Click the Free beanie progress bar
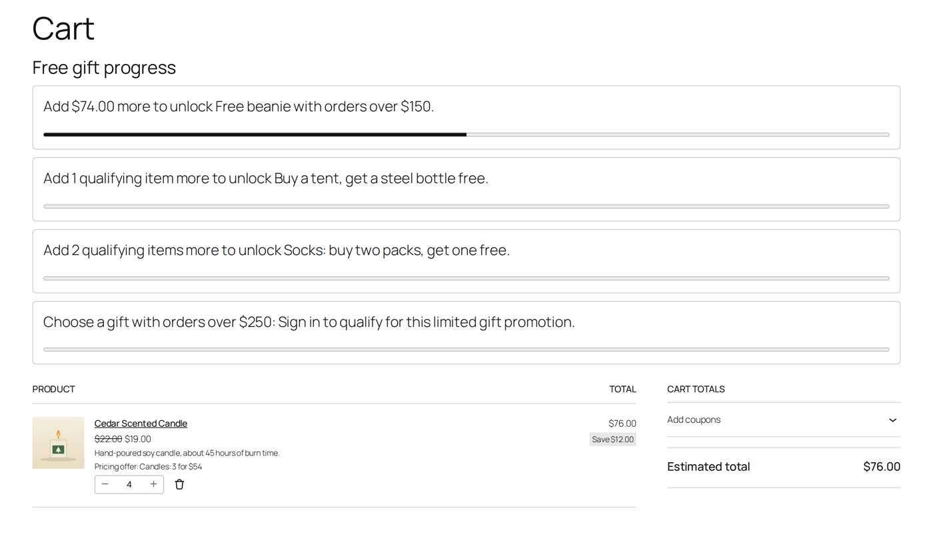 (467, 135)
